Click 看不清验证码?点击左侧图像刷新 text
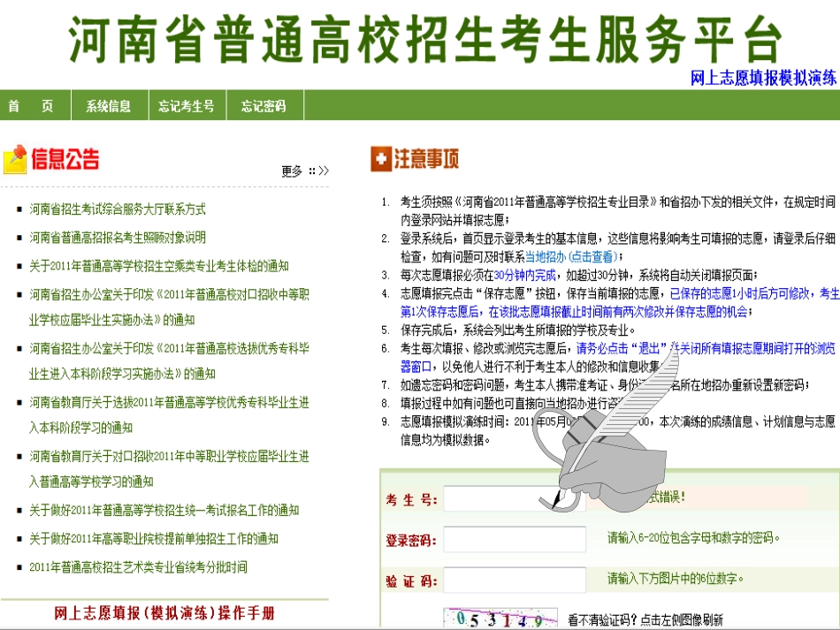This screenshot has height=630, width=840. pos(645,619)
